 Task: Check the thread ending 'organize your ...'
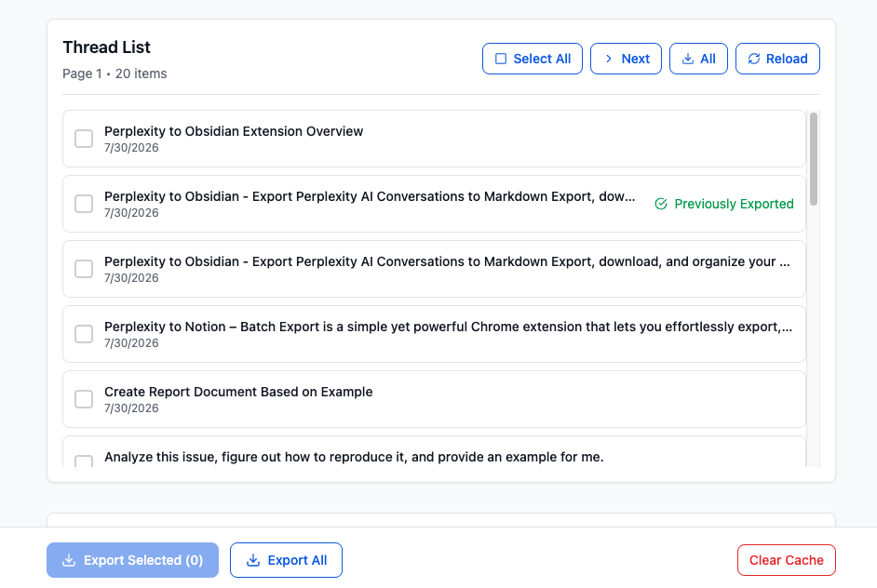[84, 269]
